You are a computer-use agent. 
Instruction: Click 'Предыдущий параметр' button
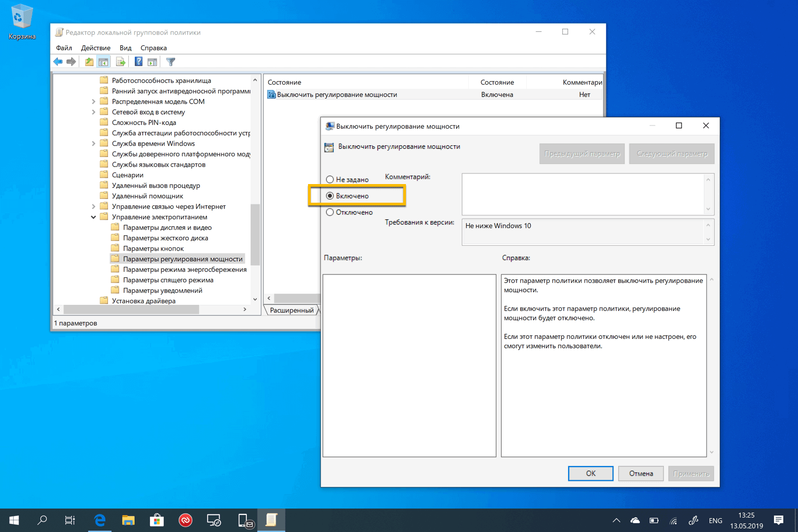click(x=582, y=154)
